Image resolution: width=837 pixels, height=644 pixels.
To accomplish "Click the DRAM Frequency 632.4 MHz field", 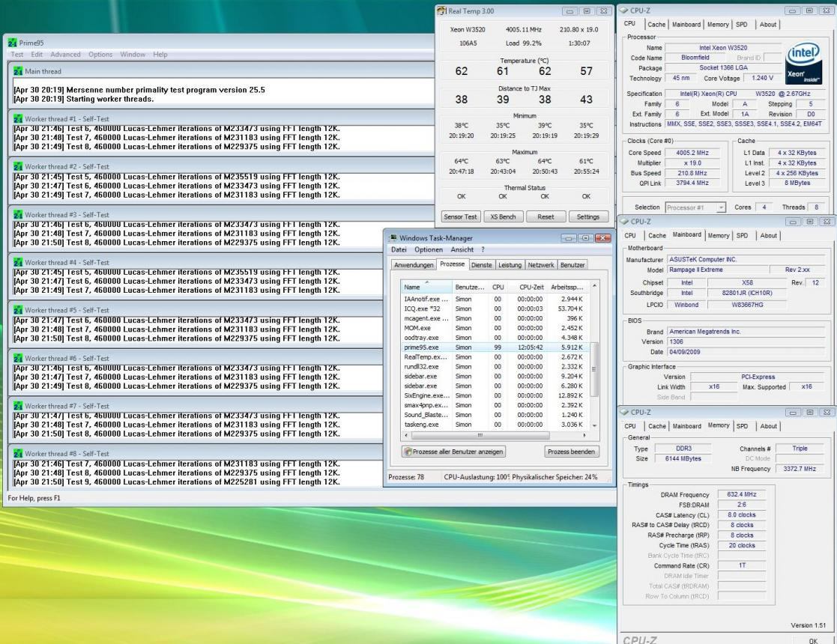I will pyautogui.click(x=741, y=494).
